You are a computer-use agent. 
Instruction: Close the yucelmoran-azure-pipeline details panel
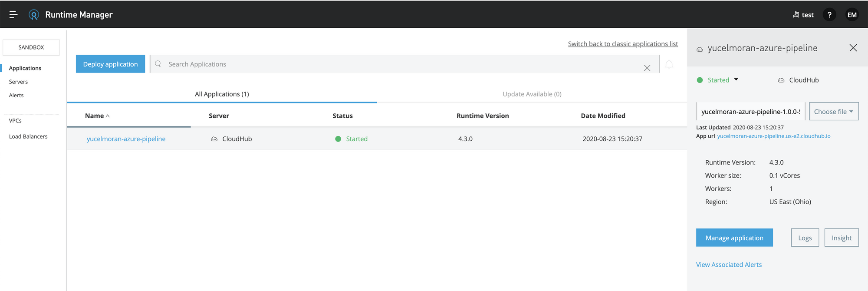tap(853, 48)
